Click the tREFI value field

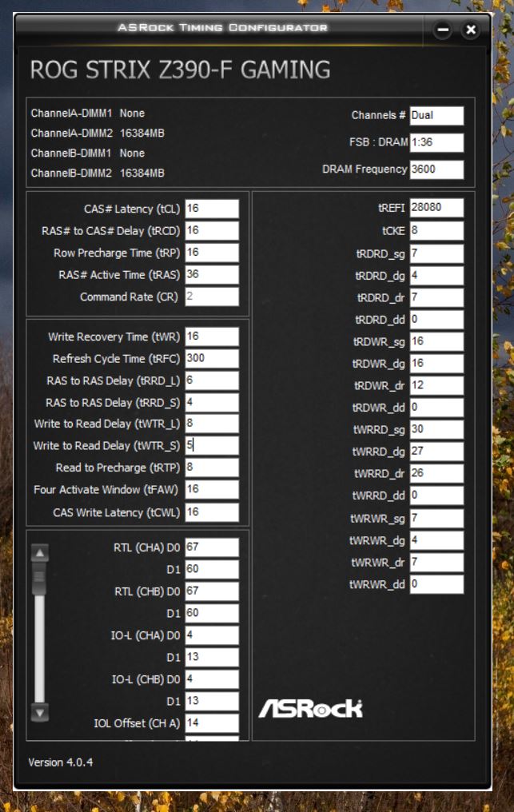tap(436, 208)
